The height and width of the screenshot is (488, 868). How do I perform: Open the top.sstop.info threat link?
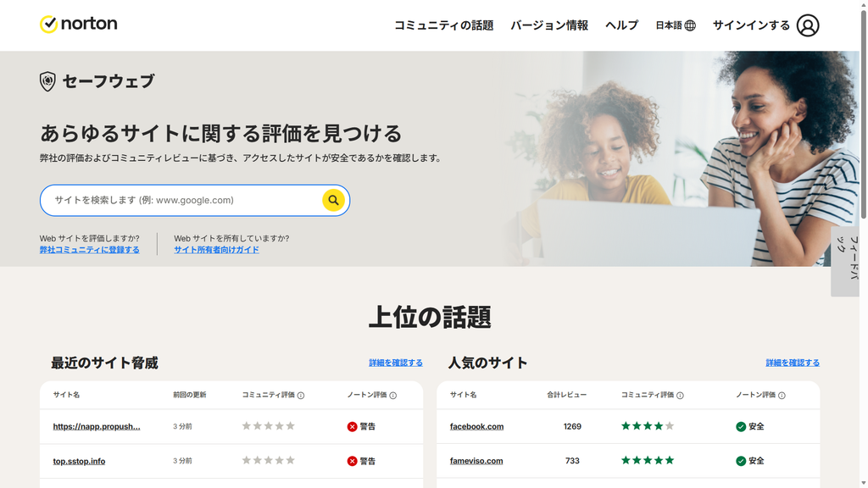point(79,461)
